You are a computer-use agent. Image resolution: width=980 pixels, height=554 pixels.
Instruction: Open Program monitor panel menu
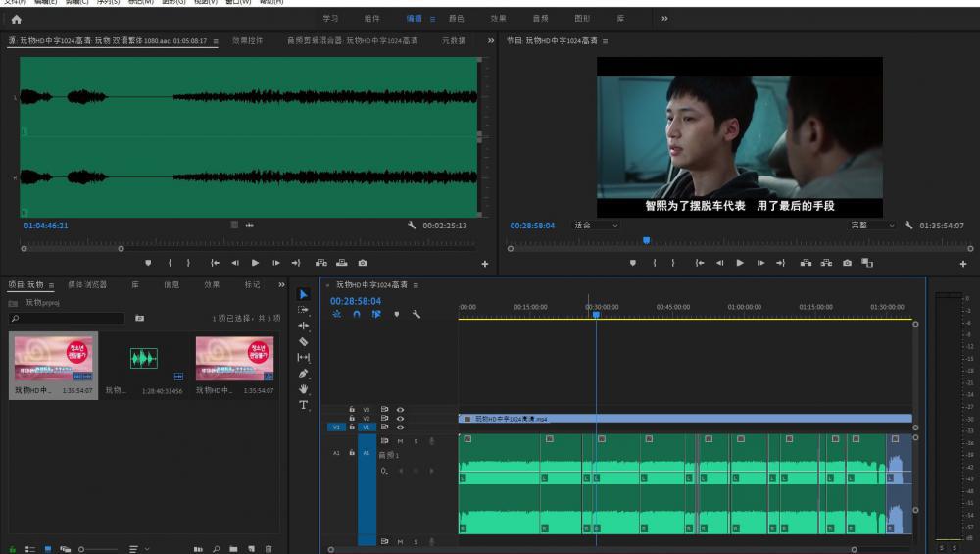click(605, 41)
